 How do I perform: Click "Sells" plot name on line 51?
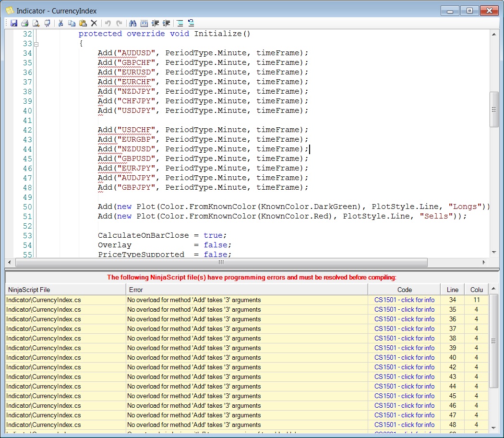(x=436, y=217)
